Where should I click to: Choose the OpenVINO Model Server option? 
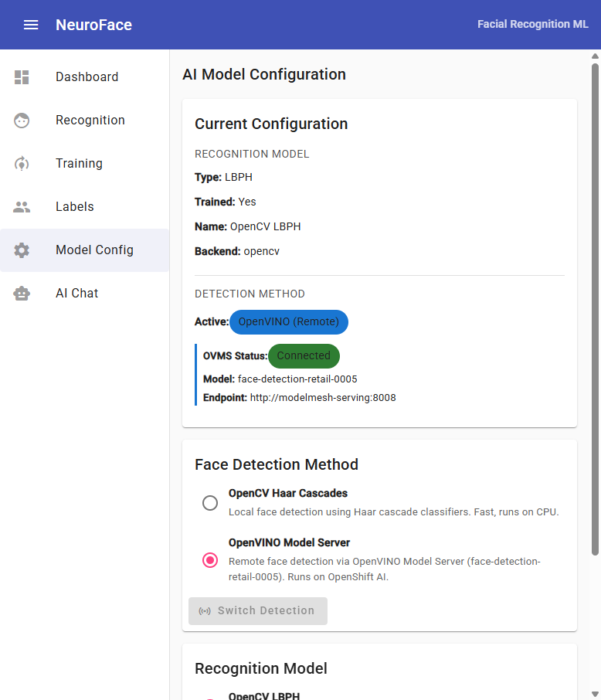(210, 560)
